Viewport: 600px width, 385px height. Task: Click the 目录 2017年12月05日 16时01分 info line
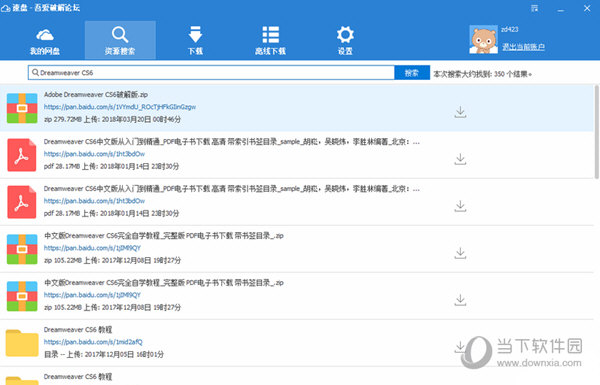(x=104, y=354)
